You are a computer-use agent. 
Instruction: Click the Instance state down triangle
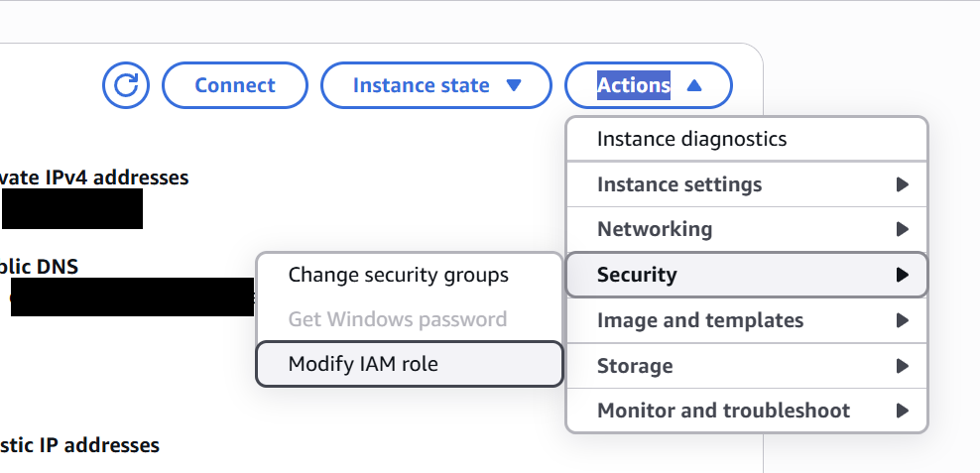click(x=514, y=85)
